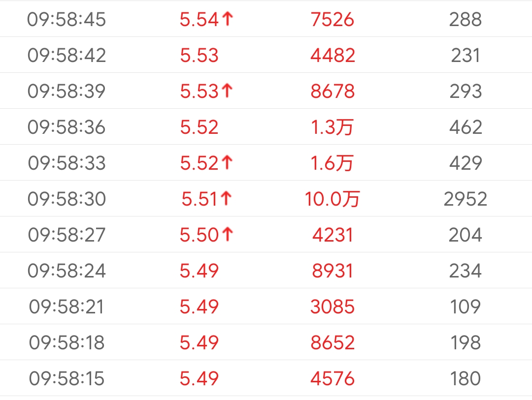Click the 1.6万 volume entry
The width and height of the screenshot is (532, 400).
332,163
